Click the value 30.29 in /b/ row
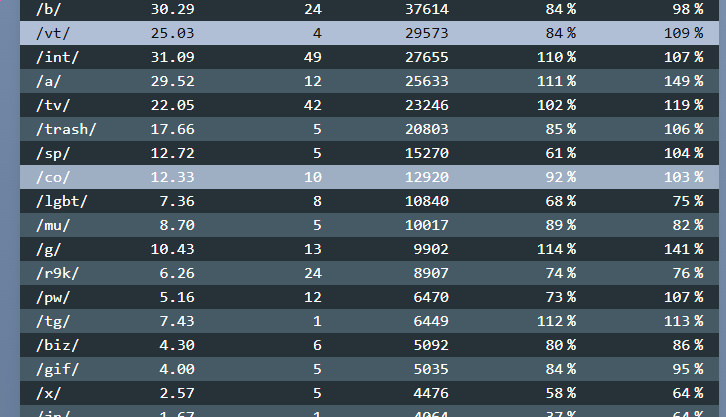This screenshot has height=417, width=726. [x=173, y=9]
